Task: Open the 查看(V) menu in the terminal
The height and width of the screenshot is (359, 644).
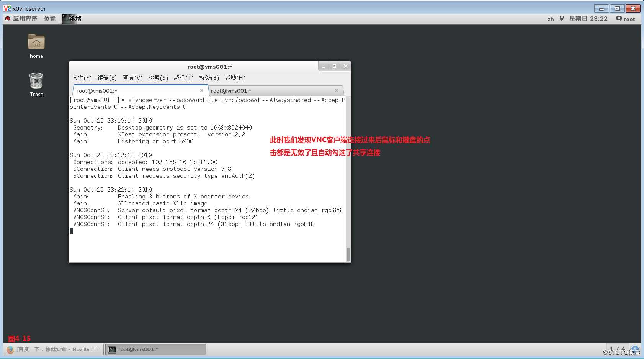Action: click(x=132, y=78)
